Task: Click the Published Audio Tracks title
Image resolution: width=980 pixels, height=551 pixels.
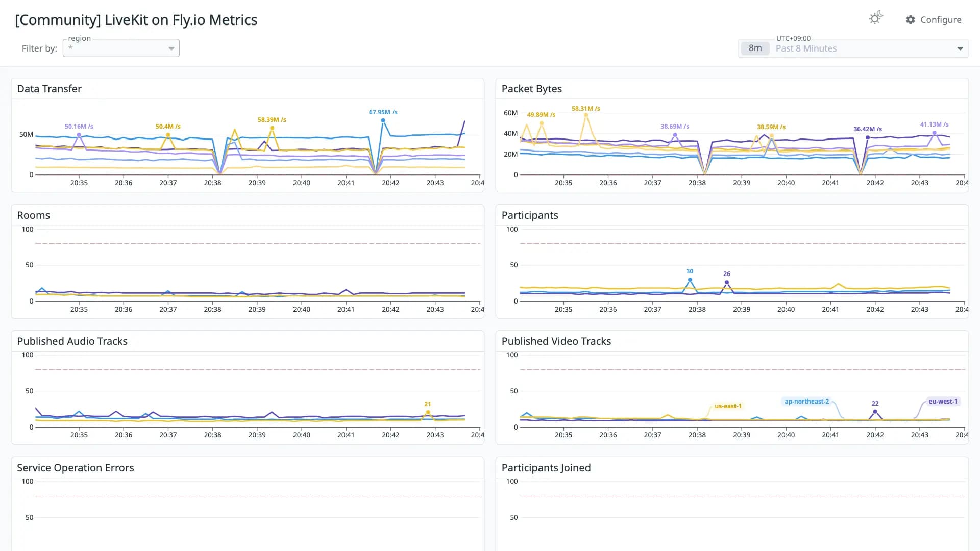Action: pos(72,341)
